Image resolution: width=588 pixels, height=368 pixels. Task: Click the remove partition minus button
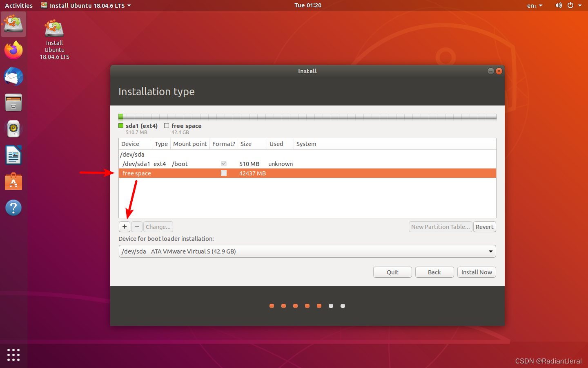point(137,227)
